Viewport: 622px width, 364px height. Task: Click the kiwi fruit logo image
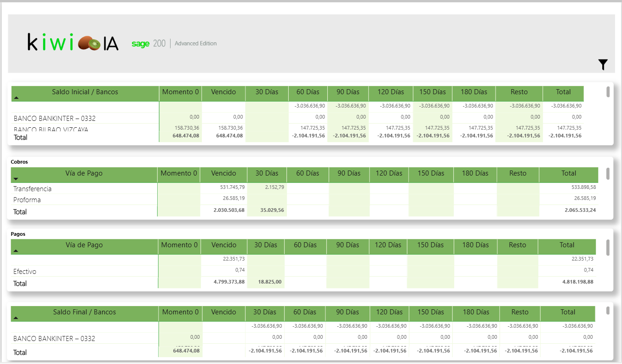[x=89, y=44]
